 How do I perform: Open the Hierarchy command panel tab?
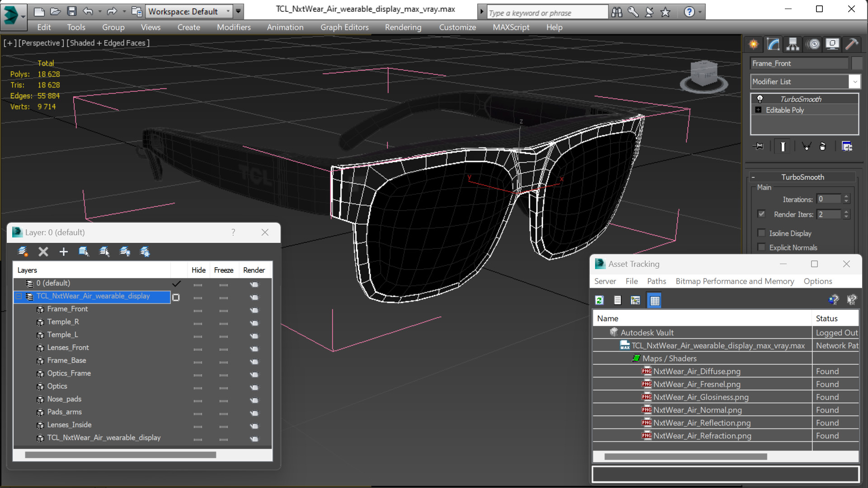click(x=793, y=44)
